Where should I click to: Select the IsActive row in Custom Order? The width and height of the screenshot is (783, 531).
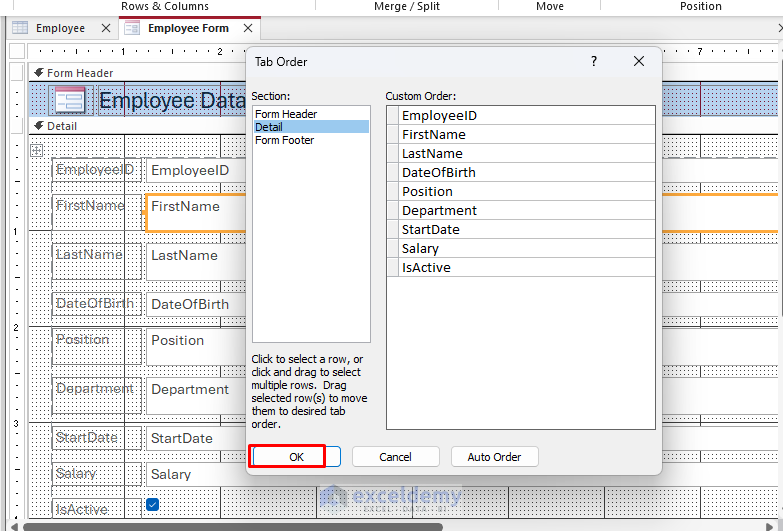pyautogui.click(x=521, y=267)
